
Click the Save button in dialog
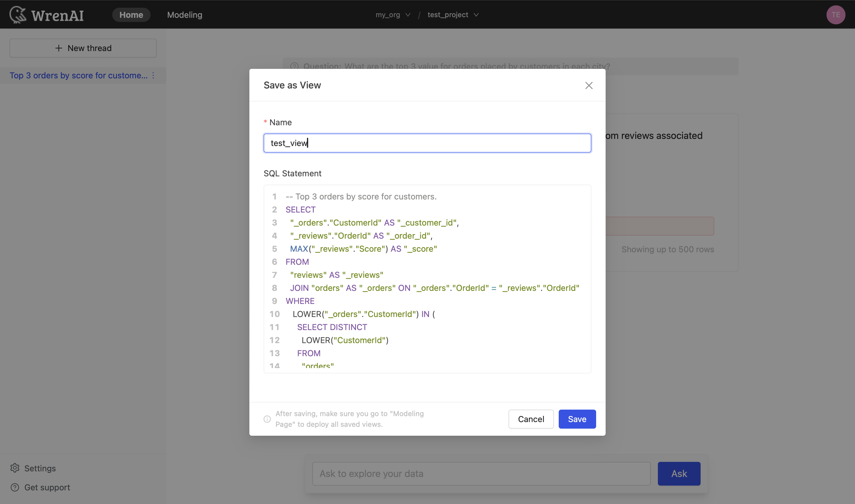coord(577,419)
